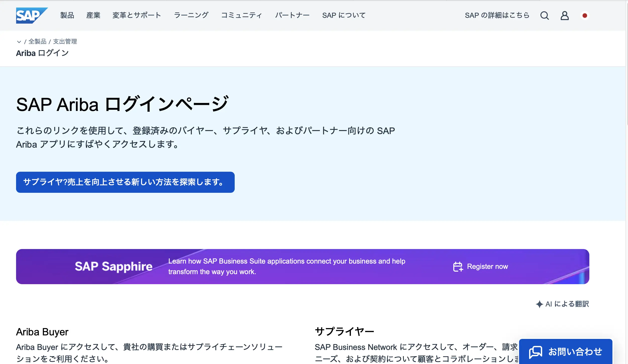Open the search magnifier icon

coord(544,16)
